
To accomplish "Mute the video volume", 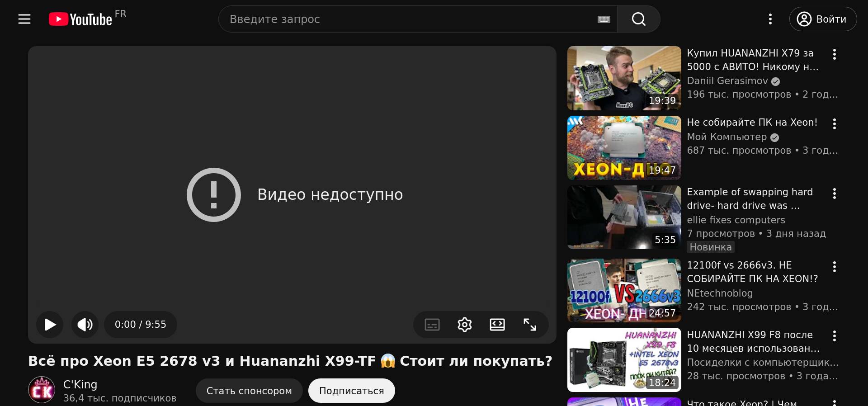I will 85,325.
